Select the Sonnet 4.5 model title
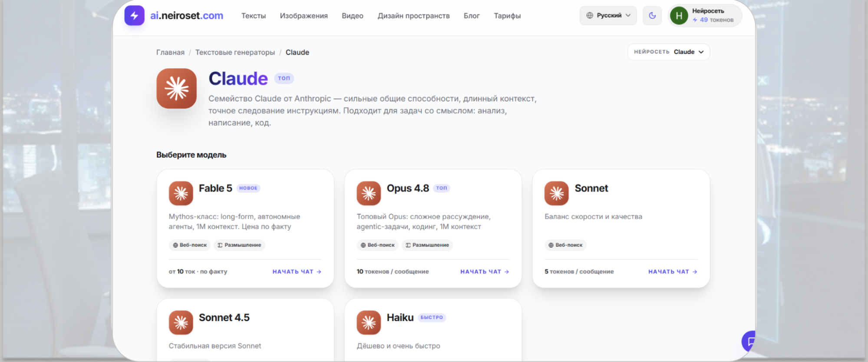868x362 pixels. click(224, 318)
